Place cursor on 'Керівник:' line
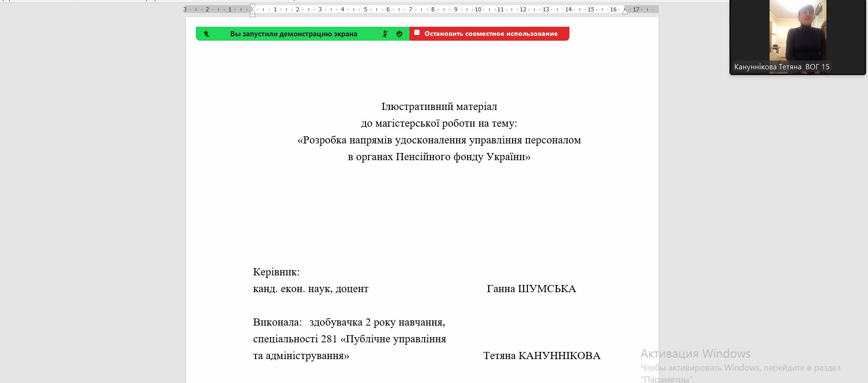 point(276,272)
